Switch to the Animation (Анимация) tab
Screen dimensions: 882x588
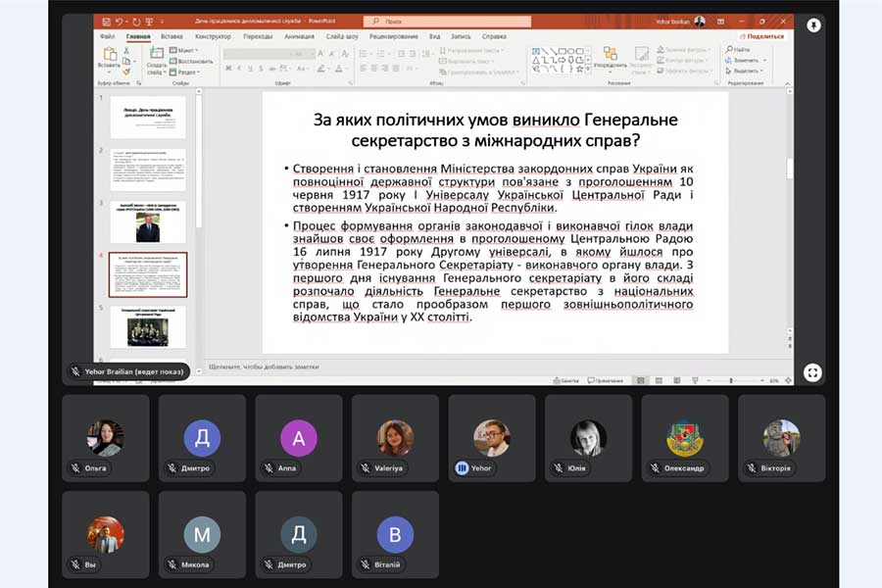[299, 36]
